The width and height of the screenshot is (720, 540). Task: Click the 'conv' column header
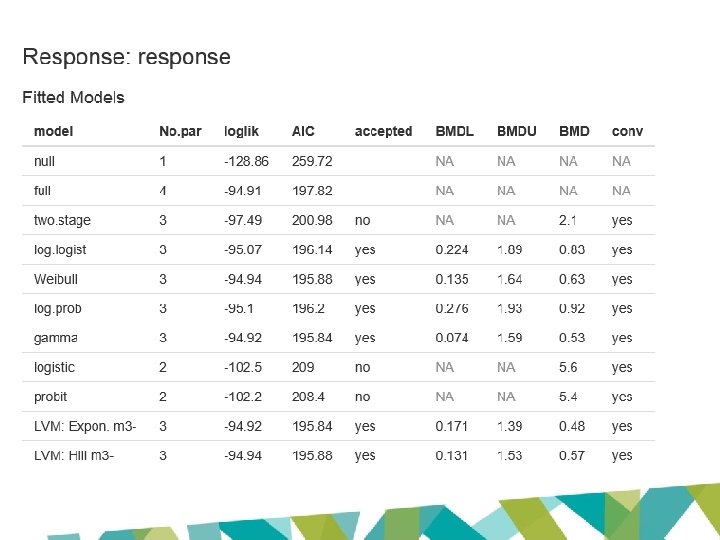[x=627, y=131]
